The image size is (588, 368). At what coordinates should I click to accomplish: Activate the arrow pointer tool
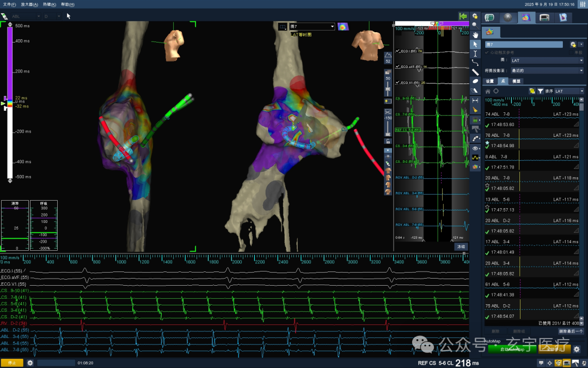pyautogui.click(x=475, y=44)
